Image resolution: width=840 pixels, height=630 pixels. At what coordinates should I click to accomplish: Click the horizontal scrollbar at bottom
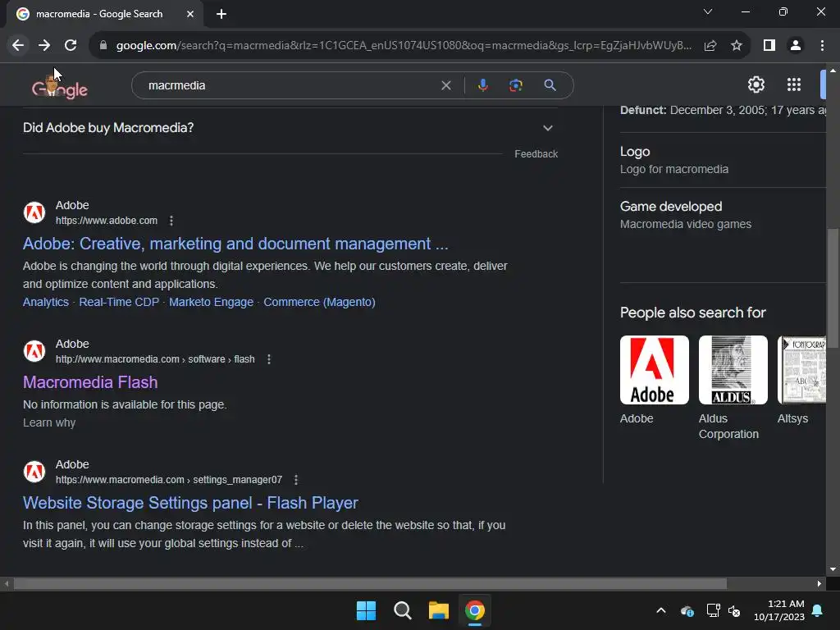(370, 583)
